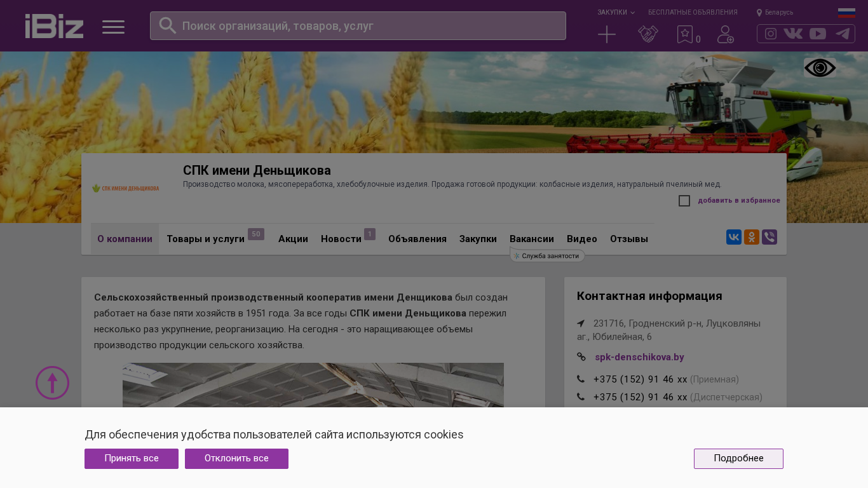Go to the iBiz home logo
The width and height of the screenshot is (868, 488).
[x=54, y=26]
